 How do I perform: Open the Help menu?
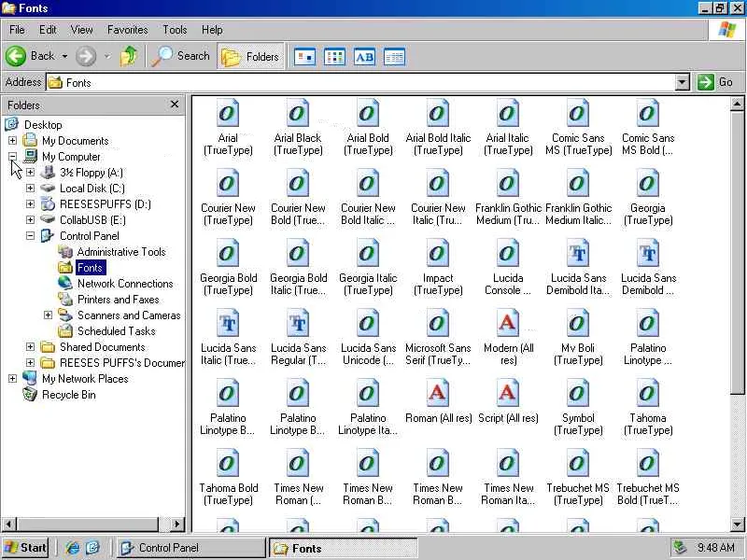tap(212, 30)
